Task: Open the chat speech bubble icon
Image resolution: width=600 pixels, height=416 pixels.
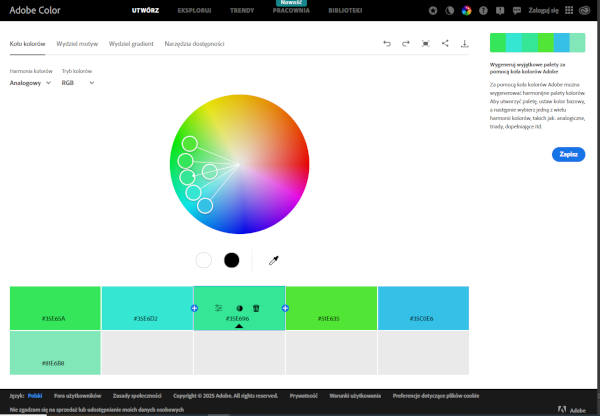Action: point(517,11)
